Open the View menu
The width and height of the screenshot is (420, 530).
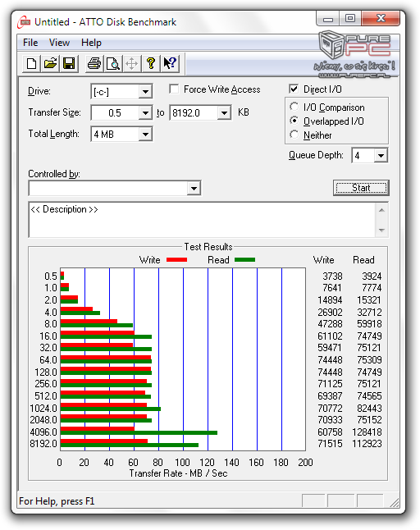(59, 43)
